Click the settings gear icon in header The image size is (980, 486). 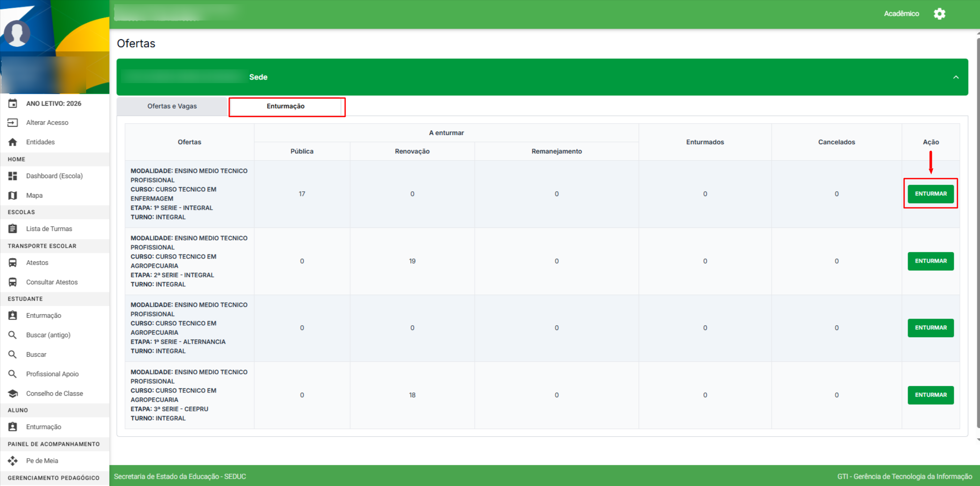point(939,14)
